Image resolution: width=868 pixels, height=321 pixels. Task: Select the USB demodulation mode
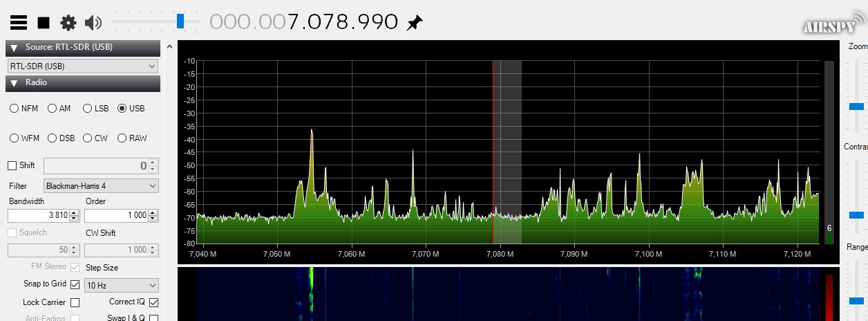tap(131, 109)
